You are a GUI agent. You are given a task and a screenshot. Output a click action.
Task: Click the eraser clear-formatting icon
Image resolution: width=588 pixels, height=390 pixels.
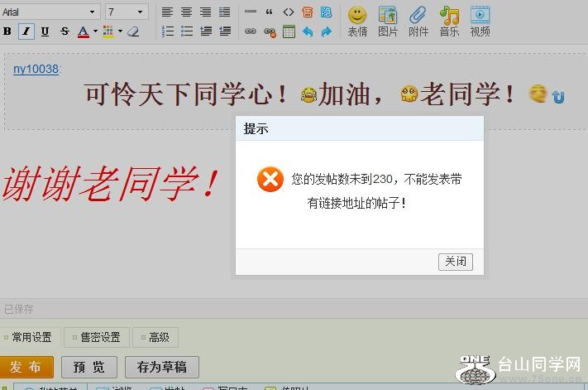pyautogui.click(x=133, y=31)
